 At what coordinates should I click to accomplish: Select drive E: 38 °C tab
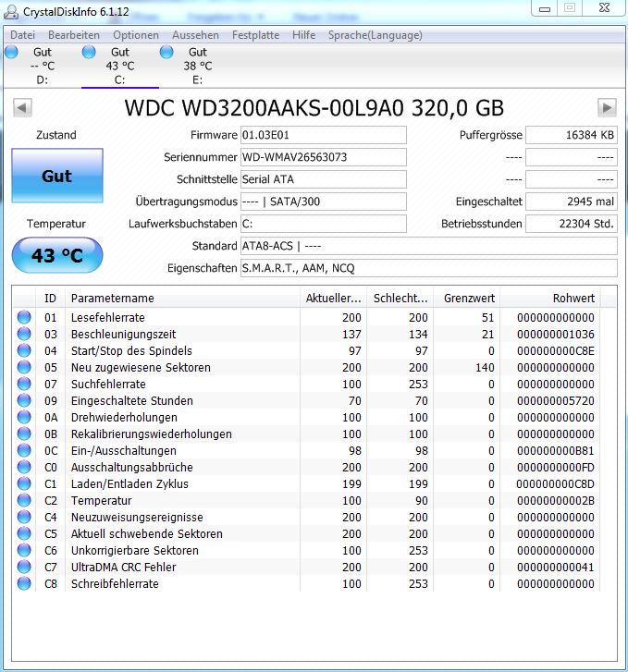pyautogui.click(x=198, y=66)
